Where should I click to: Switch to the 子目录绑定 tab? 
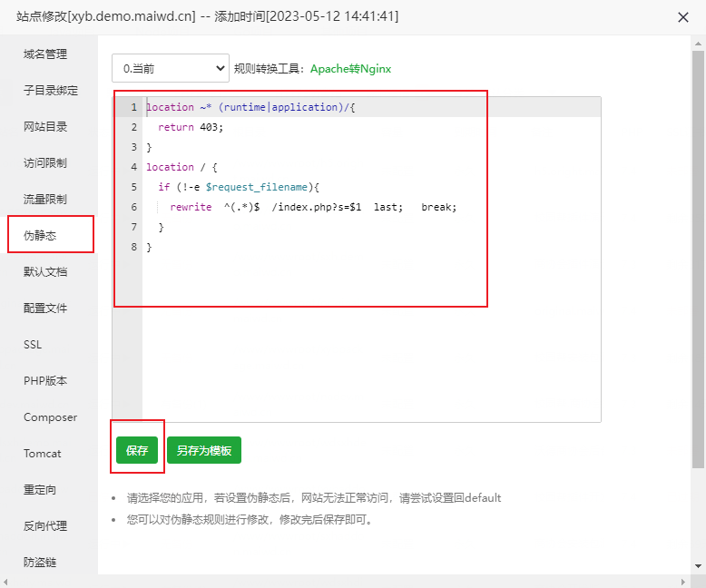tap(51, 91)
